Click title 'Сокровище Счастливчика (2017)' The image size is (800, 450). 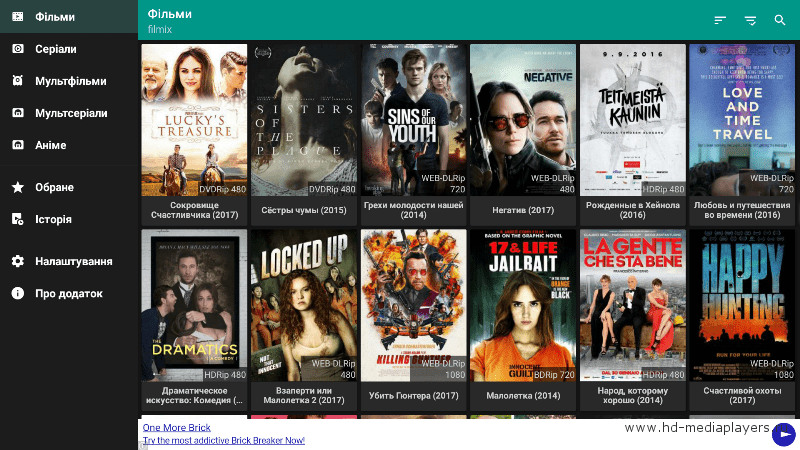[x=194, y=210]
